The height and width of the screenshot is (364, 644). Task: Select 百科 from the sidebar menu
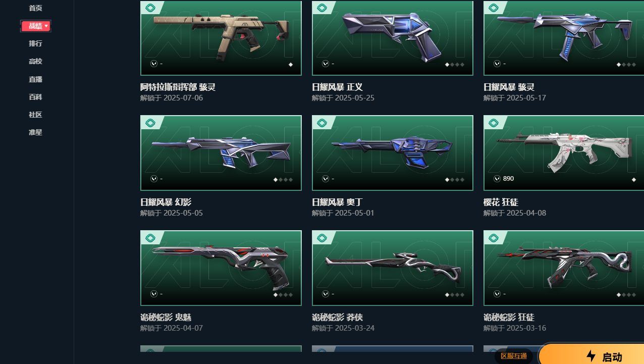point(35,97)
